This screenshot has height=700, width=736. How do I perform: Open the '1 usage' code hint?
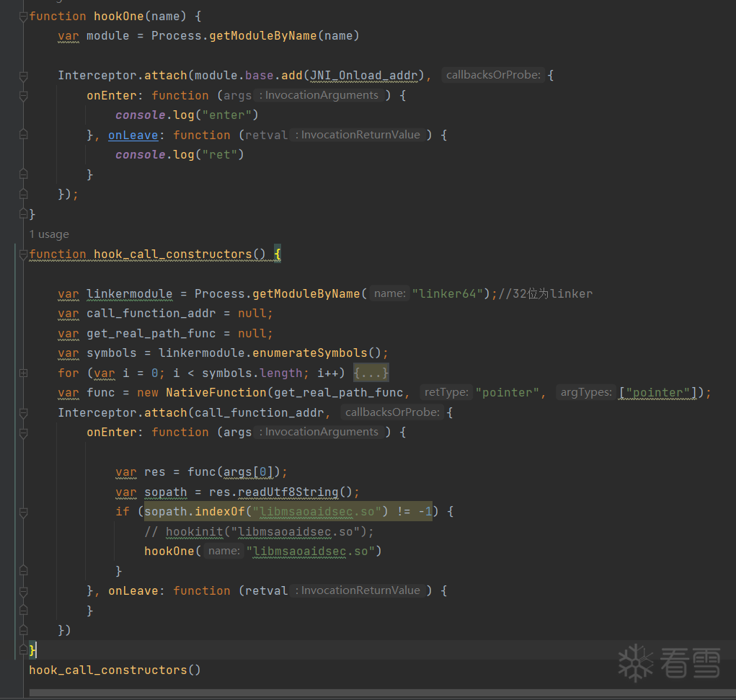(49, 234)
